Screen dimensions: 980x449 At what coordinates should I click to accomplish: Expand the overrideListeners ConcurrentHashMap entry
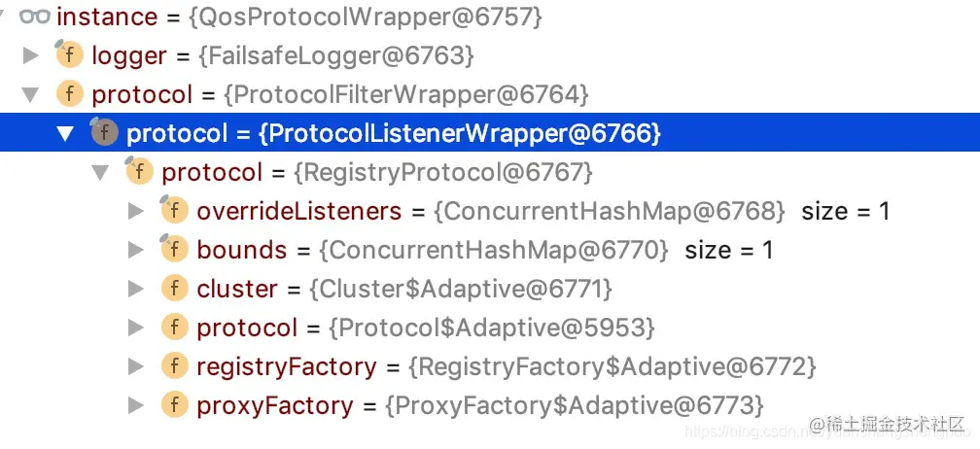(136, 211)
